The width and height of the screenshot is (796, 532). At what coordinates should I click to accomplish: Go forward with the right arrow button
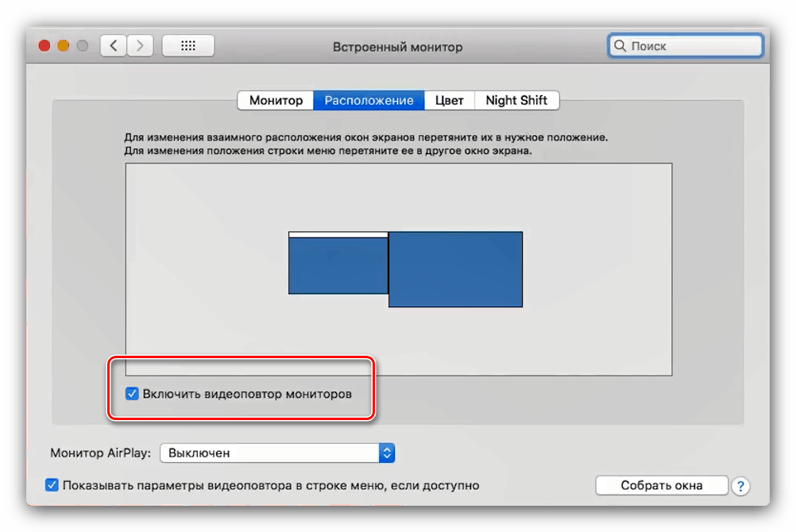click(140, 46)
